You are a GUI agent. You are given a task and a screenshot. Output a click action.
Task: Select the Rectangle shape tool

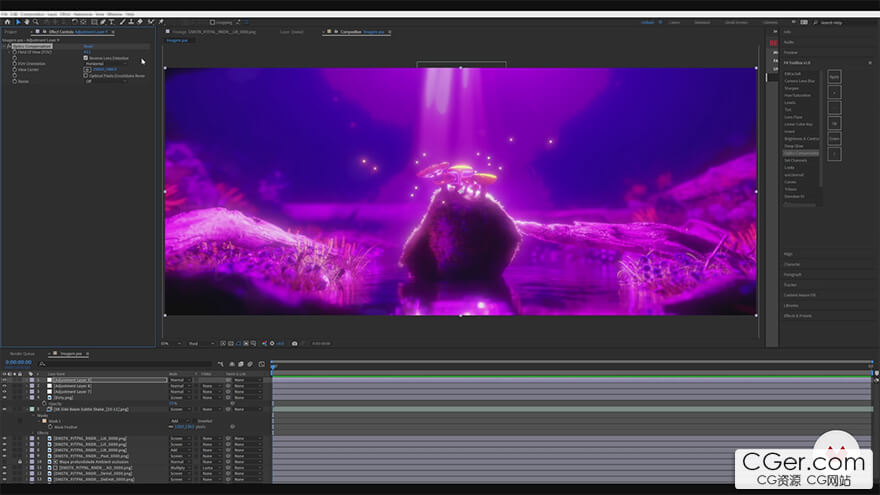pyautogui.click(x=94, y=22)
